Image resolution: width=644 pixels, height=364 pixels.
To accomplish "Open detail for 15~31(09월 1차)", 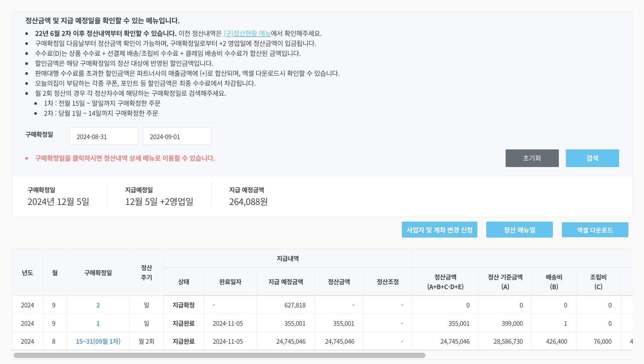I will 98,341.
